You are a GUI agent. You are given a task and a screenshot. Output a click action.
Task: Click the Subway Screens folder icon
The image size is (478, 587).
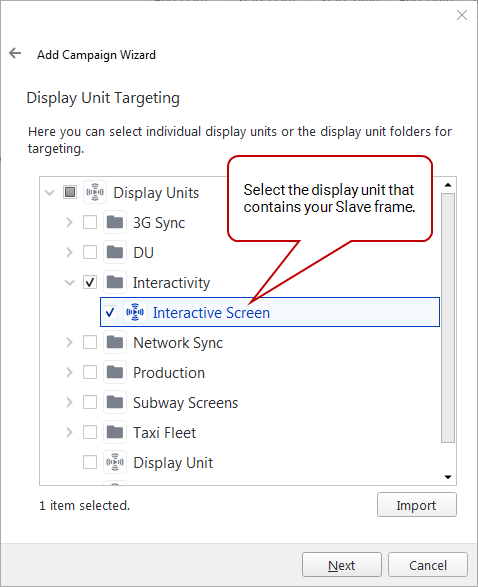(x=115, y=402)
